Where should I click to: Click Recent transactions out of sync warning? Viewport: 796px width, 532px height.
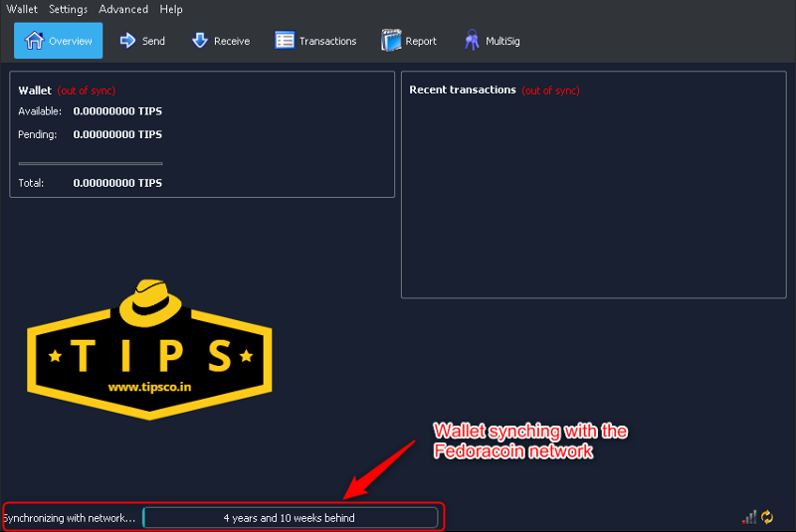(550, 90)
